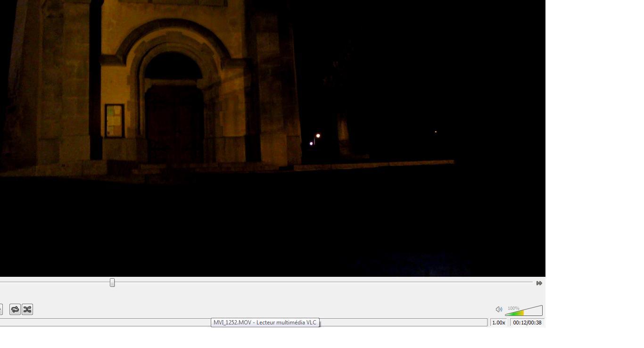The width and height of the screenshot is (644, 348).
Task: Speed up playback with the double-arrow icon
Action: point(538,283)
